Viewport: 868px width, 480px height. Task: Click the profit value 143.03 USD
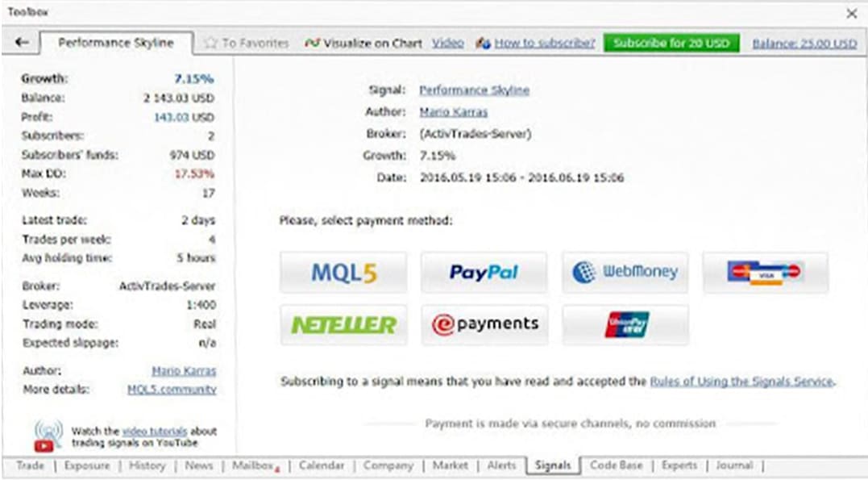pos(184,117)
